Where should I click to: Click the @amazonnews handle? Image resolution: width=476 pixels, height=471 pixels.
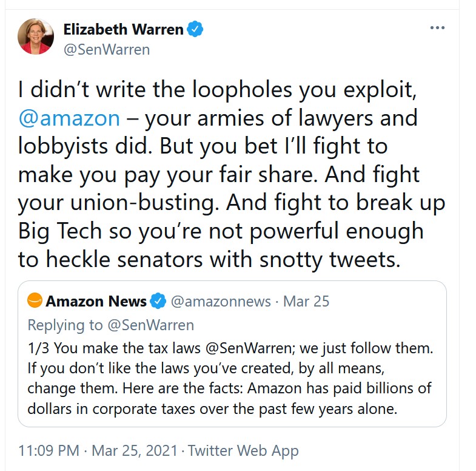pyautogui.click(x=221, y=301)
